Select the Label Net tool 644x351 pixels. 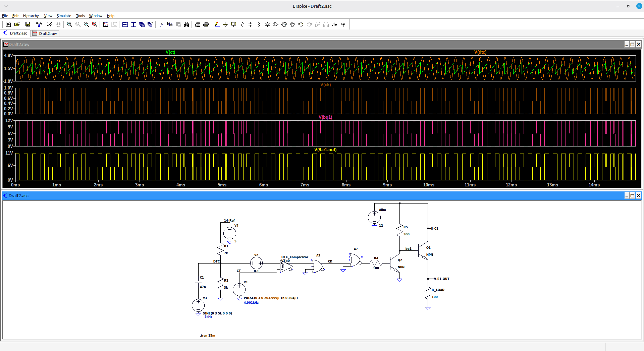pos(234,24)
